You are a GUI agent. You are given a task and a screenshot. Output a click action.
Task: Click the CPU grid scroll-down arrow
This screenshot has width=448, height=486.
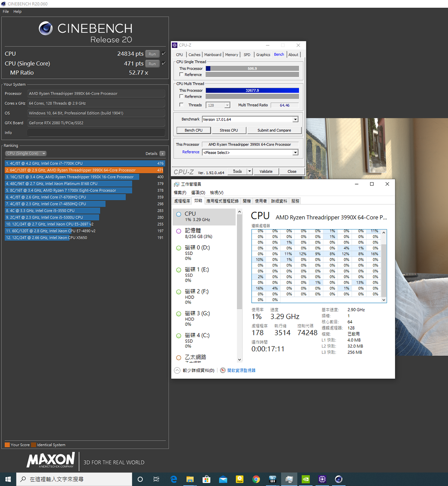(x=384, y=300)
